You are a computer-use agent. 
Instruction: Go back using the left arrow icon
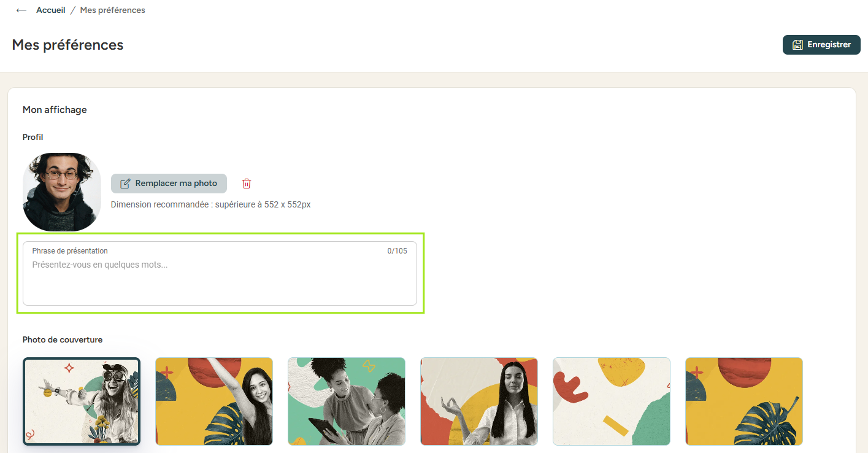(x=21, y=10)
